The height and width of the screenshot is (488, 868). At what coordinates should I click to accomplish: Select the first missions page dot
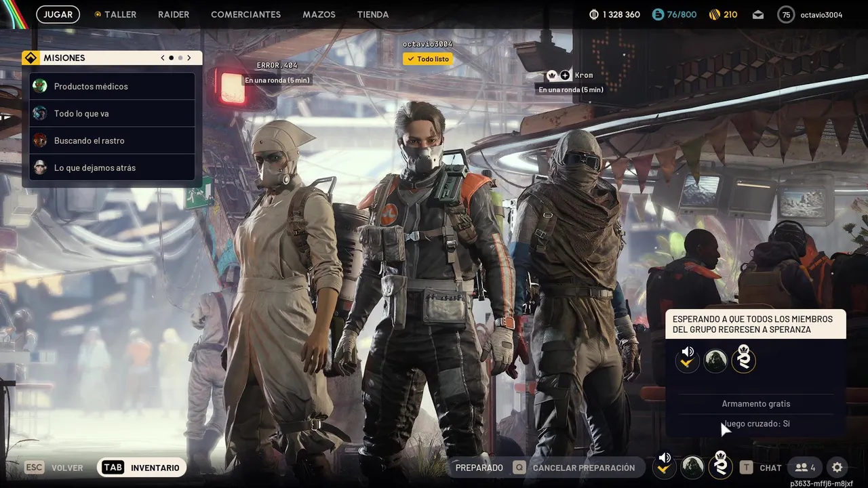[x=171, y=58]
